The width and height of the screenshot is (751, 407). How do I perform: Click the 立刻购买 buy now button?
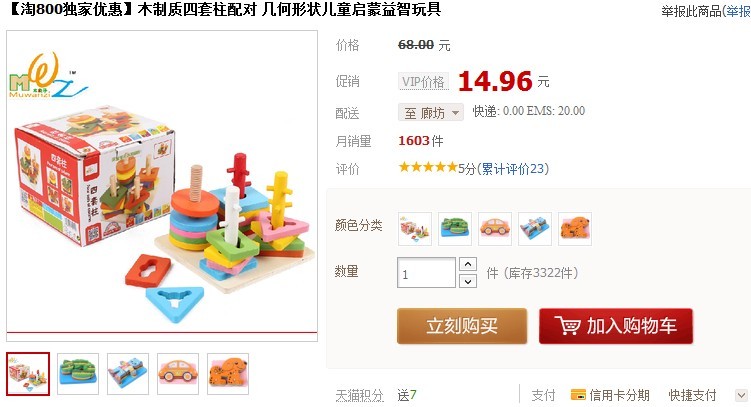pyautogui.click(x=462, y=326)
